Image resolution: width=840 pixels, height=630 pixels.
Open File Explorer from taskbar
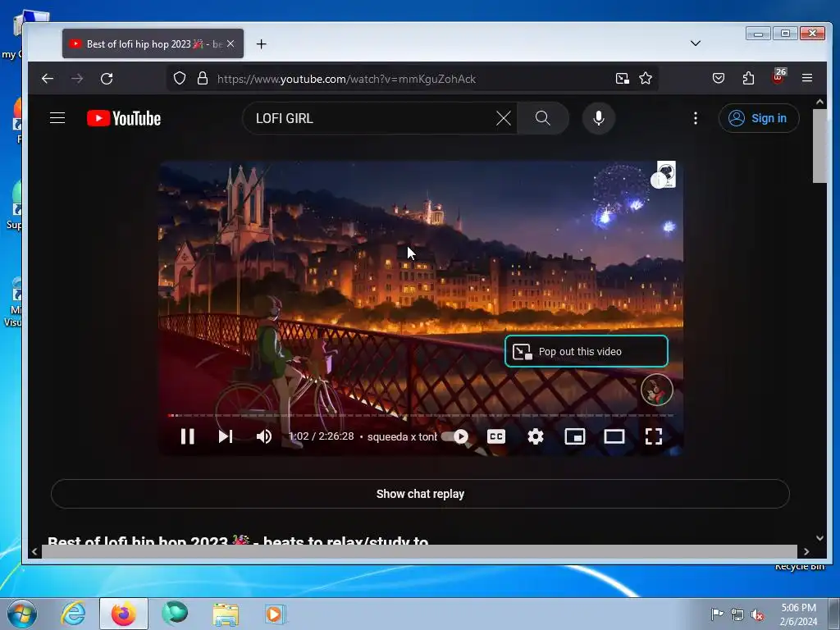point(226,614)
